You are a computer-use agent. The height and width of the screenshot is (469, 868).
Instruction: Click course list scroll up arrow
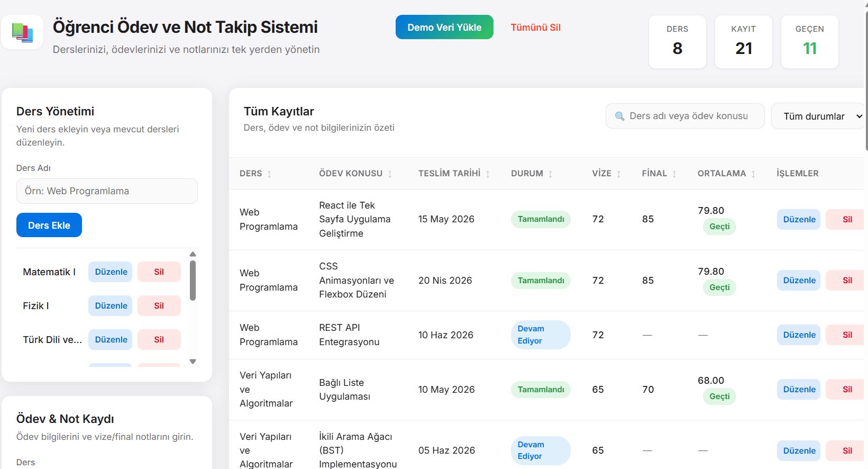click(193, 254)
